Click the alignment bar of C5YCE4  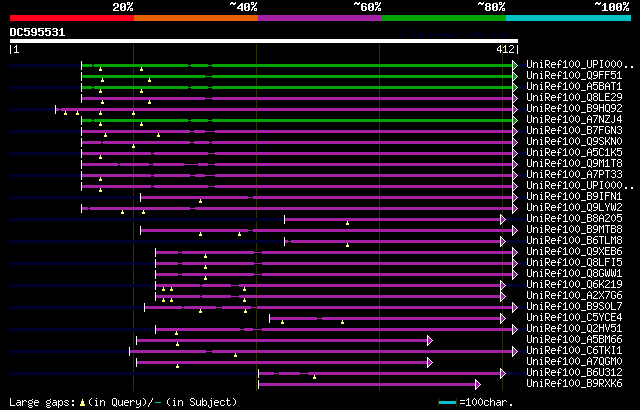(385, 319)
